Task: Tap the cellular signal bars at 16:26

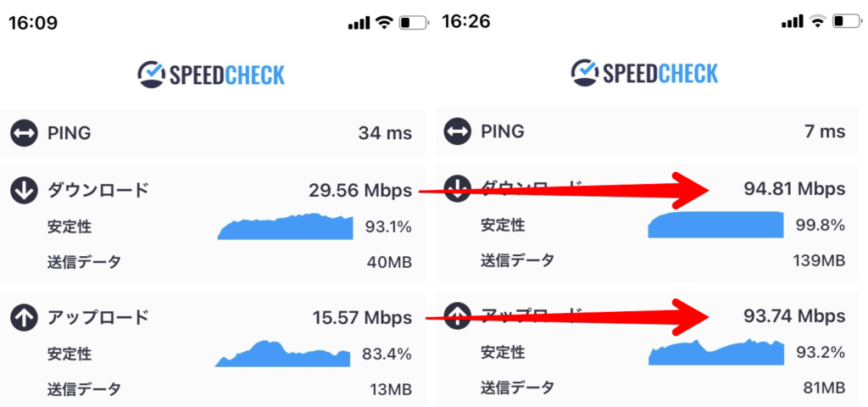Action: [x=793, y=22]
